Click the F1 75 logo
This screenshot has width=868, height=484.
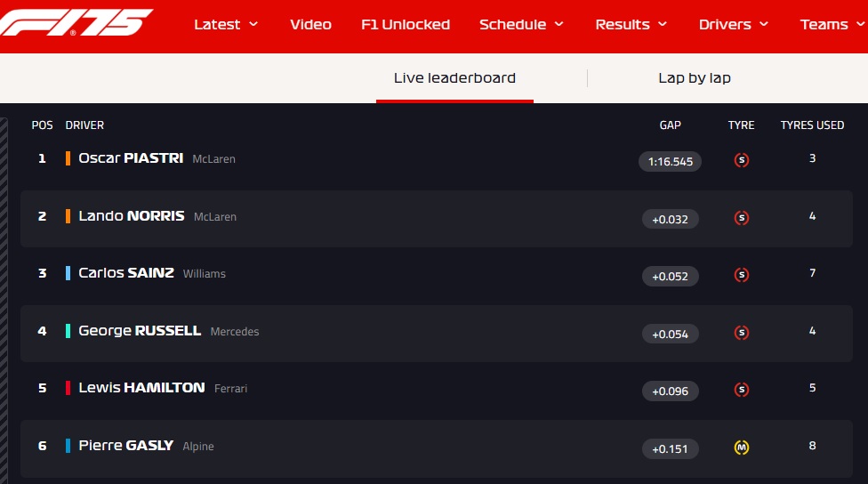pos(76,23)
